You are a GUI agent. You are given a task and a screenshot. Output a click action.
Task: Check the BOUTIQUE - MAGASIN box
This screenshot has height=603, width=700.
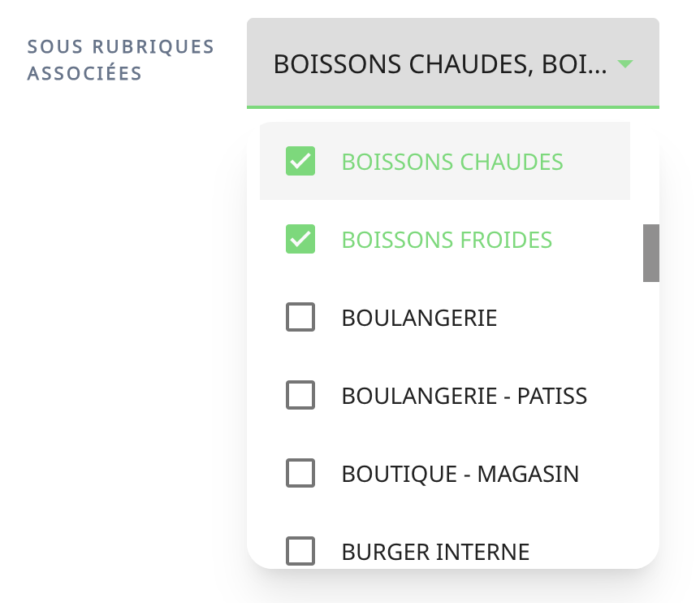300,473
